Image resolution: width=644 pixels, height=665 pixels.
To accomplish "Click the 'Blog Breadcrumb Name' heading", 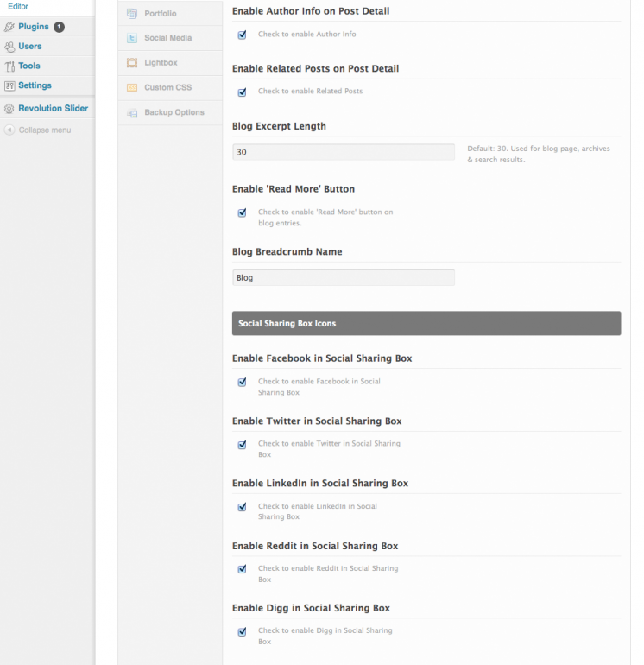I will (x=287, y=252).
